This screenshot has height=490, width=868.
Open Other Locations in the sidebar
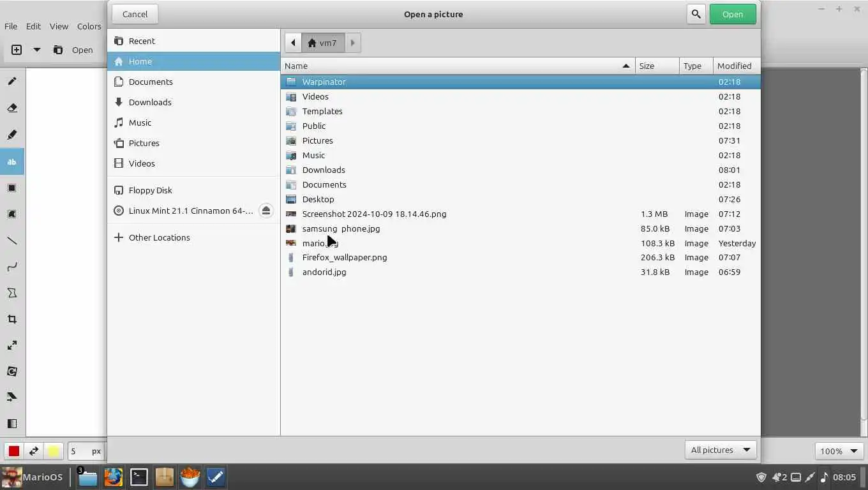194,237
